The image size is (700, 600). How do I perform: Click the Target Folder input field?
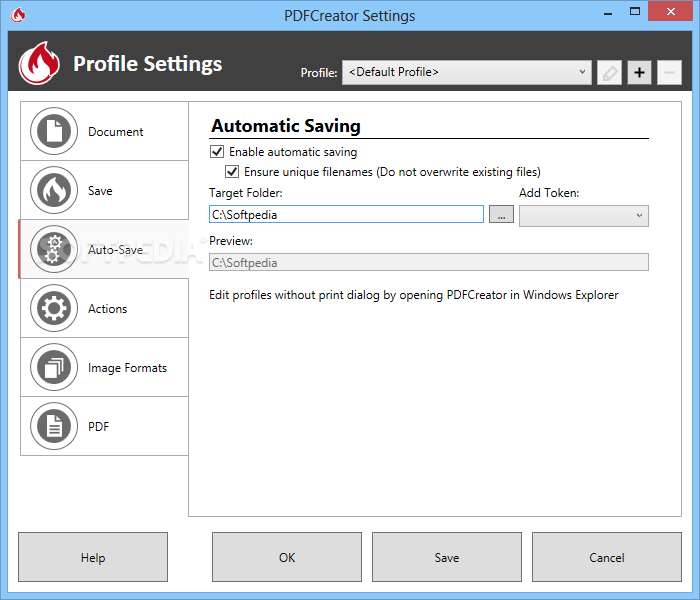pos(346,214)
